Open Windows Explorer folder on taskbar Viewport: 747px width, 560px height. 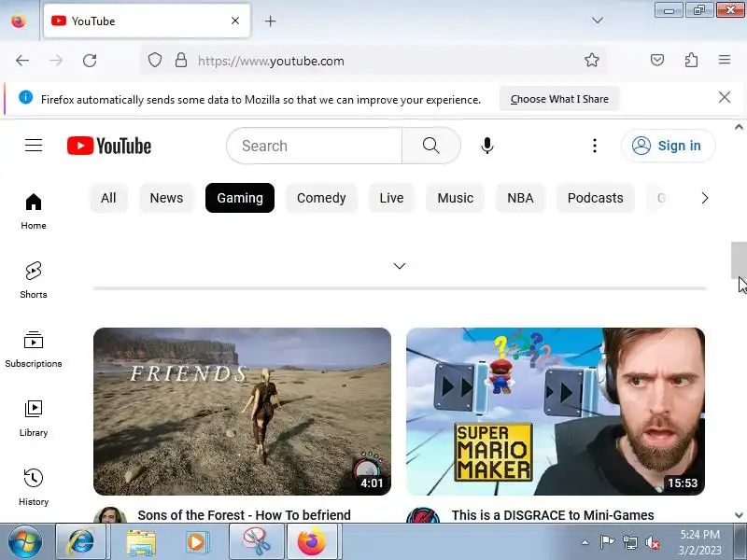[x=141, y=542]
